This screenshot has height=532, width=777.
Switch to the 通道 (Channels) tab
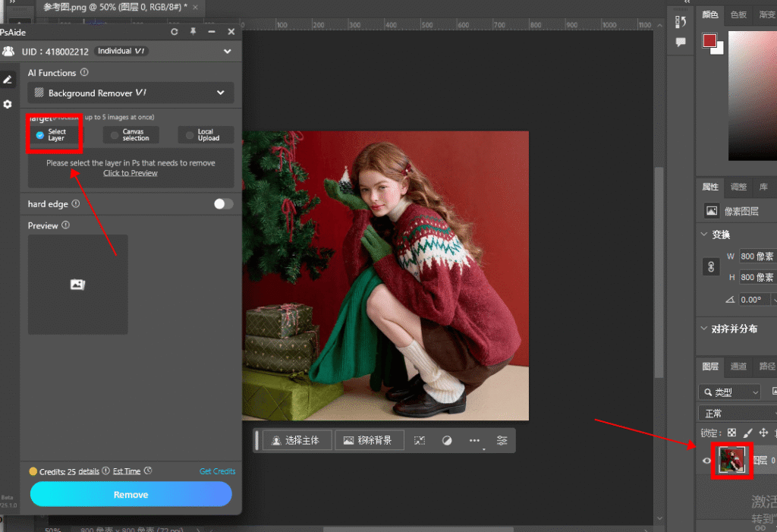click(x=738, y=367)
